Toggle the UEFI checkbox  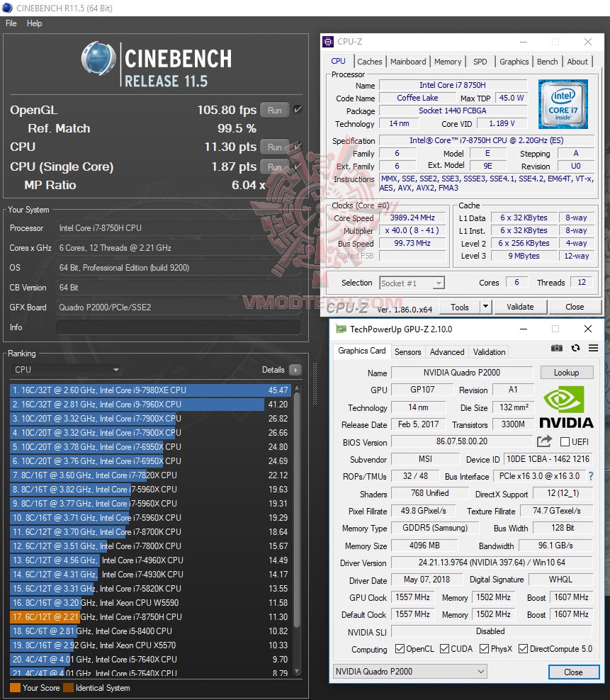(565, 442)
